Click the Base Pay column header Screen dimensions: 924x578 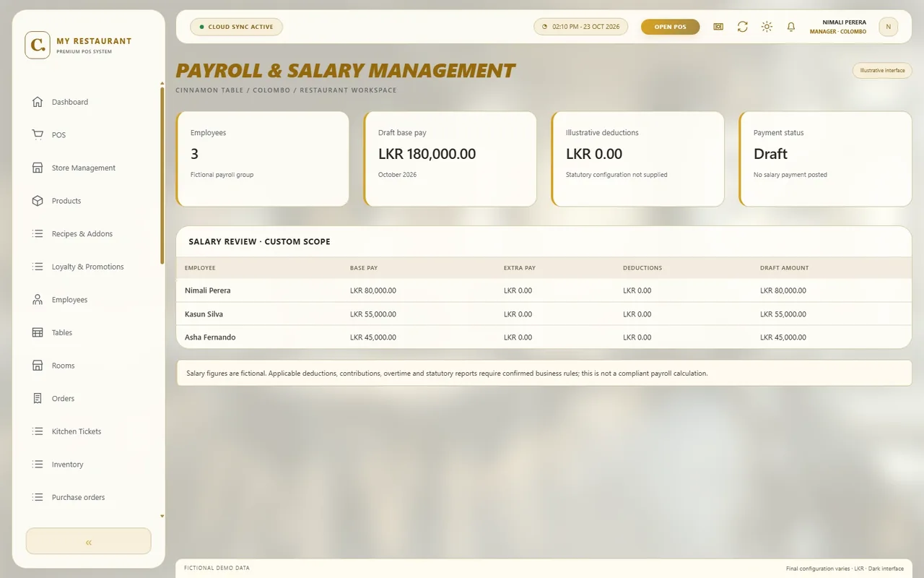tap(364, 268)
